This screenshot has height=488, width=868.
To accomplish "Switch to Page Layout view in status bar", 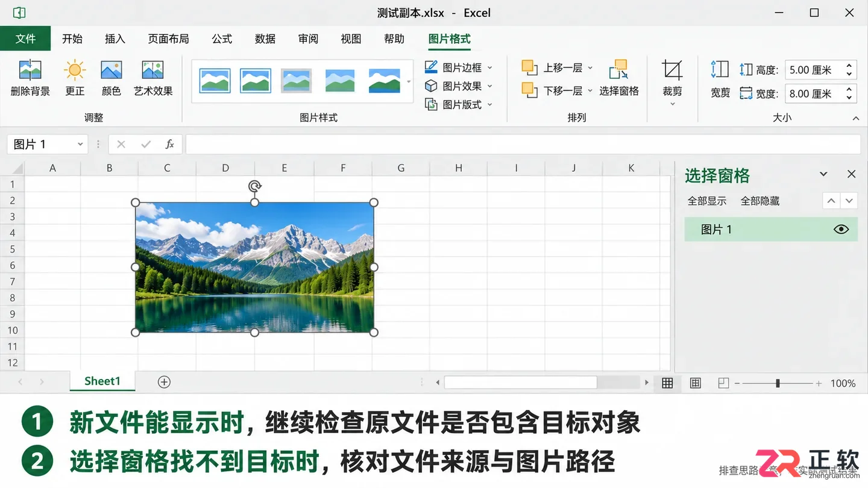I will point(695,383).
